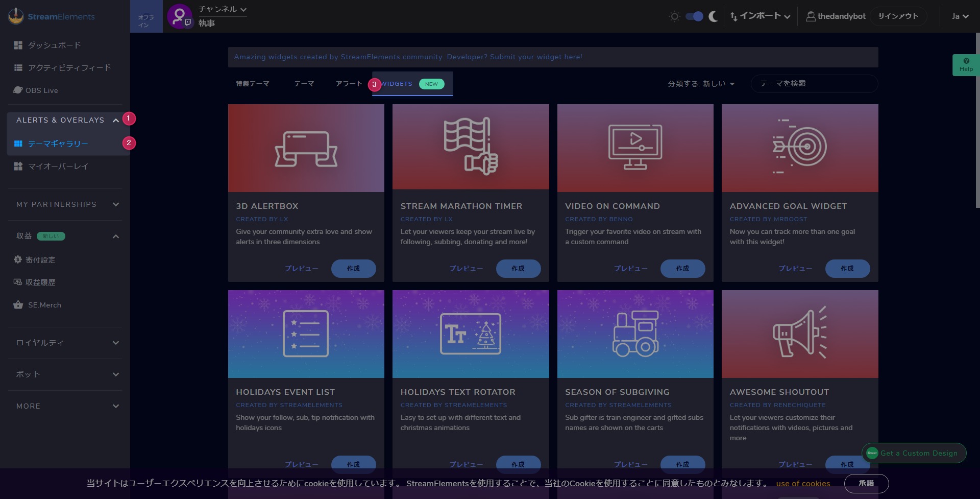The width and height of the screenshot is (980, 499).
Task: Click the 寄付設定 gear icon
Action: click(18, 259)
